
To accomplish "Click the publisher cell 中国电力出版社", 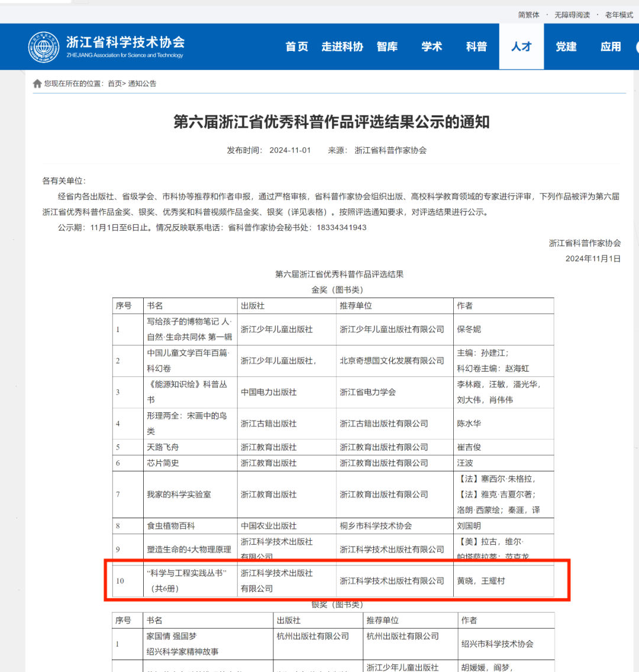I will point(269,392).
